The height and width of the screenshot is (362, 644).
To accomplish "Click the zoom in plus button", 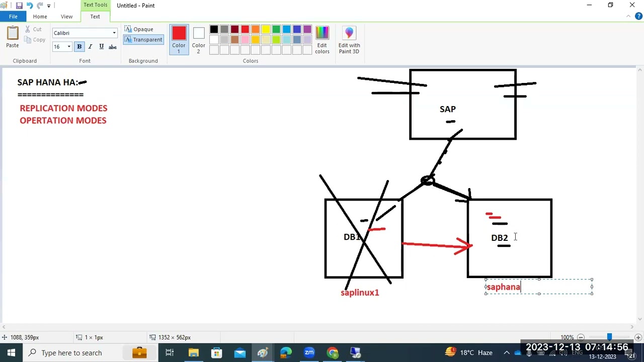I will (638, 337).
